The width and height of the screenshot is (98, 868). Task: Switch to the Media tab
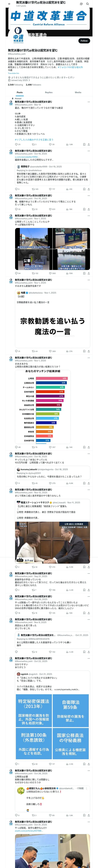[78, 92]
